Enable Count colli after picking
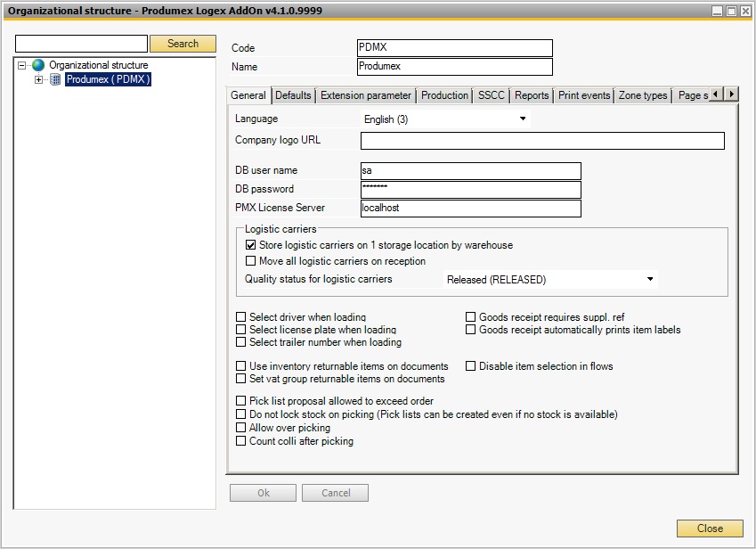756x549 pixels. click(x=241, y=441)
